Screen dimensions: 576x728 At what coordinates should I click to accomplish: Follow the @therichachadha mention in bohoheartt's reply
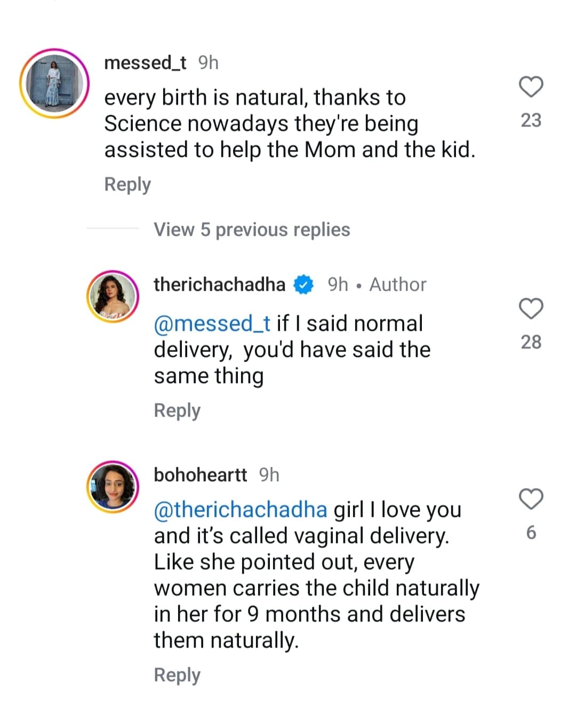pyautogui.click(x=240, y=510)
